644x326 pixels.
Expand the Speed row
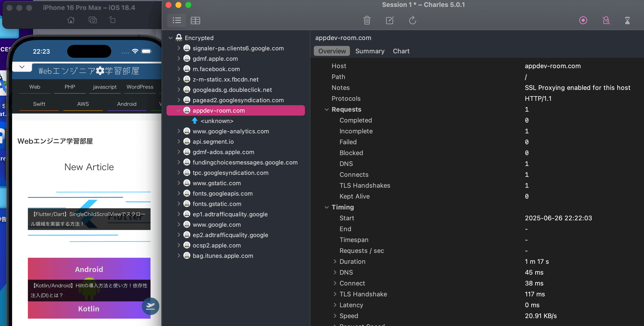coord(335,316)
